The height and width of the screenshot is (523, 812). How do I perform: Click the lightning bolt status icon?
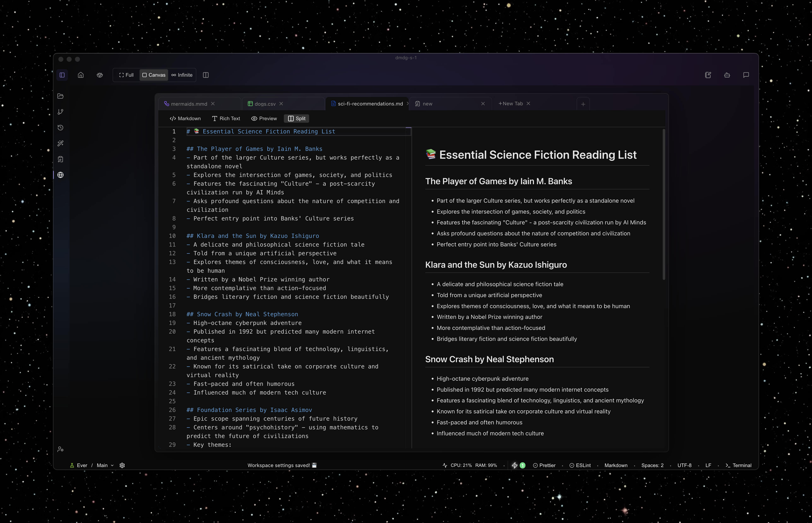pyautogui.click(x=514, y=465)
